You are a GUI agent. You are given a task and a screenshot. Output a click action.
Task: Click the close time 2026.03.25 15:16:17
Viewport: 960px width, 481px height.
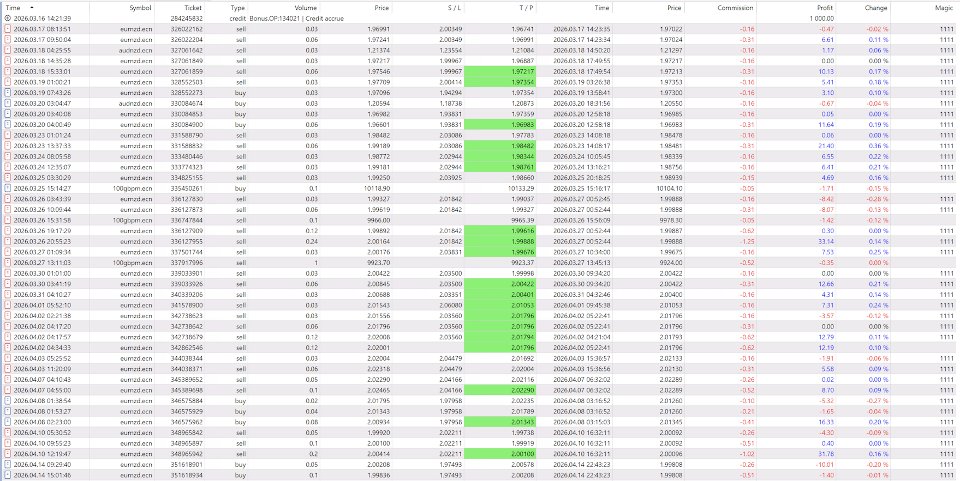click(x=583, y=188)
